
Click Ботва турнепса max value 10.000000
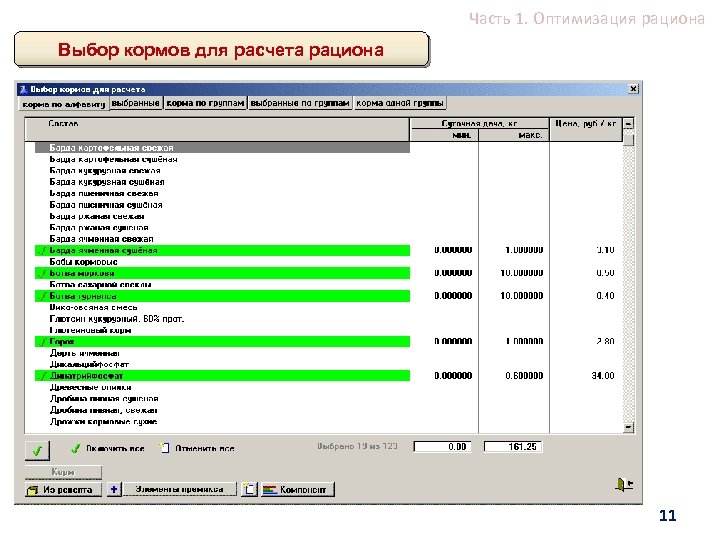click(x=522, y=296)
